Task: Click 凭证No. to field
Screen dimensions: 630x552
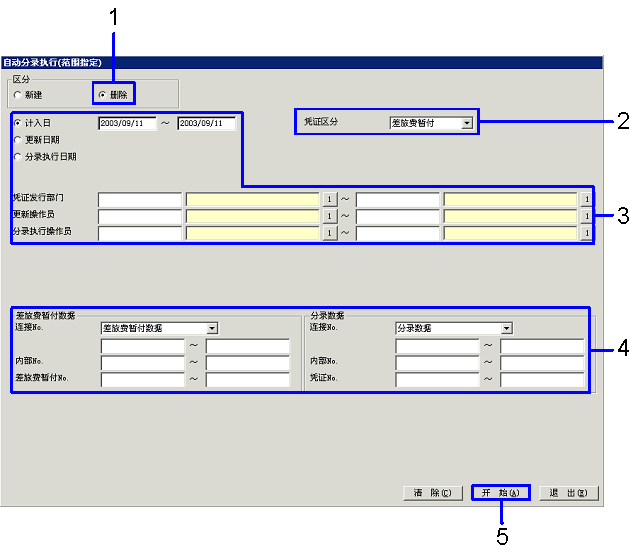Action: click(x=542, y=379)
